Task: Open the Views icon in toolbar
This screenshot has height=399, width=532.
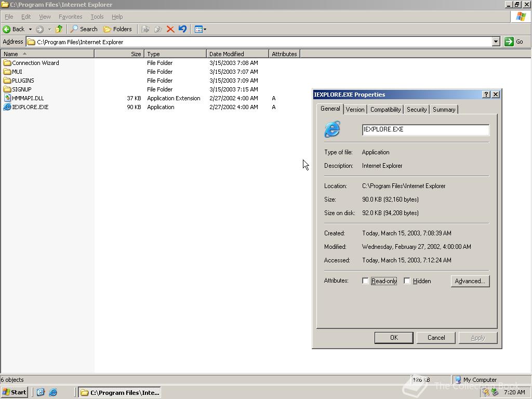Action: coord(198,29)
